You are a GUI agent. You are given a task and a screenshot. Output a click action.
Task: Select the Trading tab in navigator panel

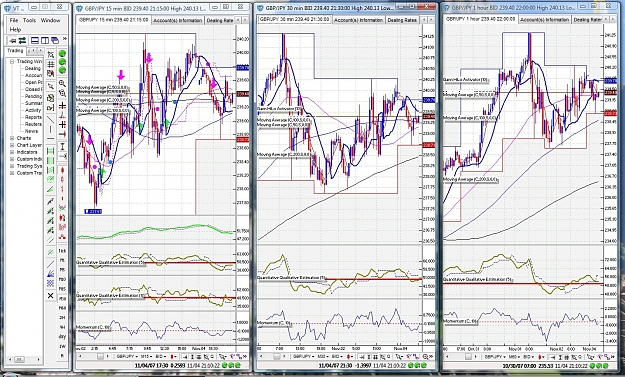(15, 51)
